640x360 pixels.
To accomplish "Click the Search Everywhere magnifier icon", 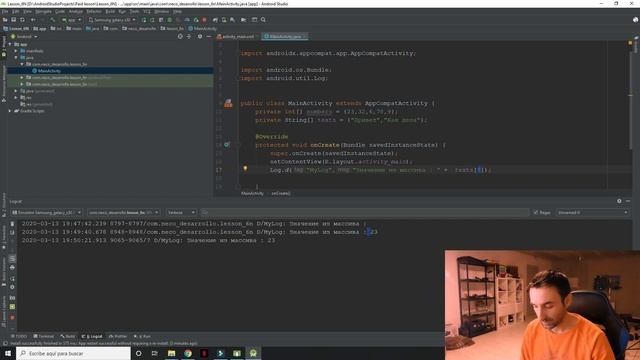I will 263,20.
